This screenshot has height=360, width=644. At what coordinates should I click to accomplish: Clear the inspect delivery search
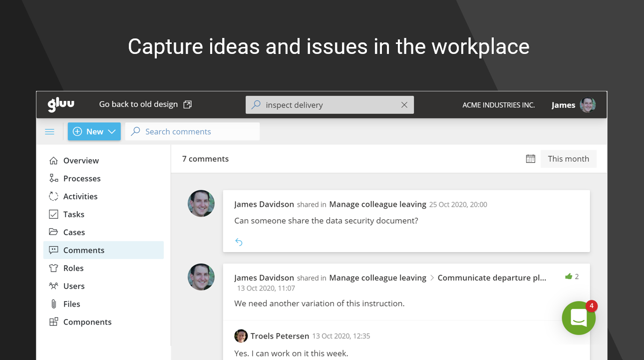[x=404, y=105]
